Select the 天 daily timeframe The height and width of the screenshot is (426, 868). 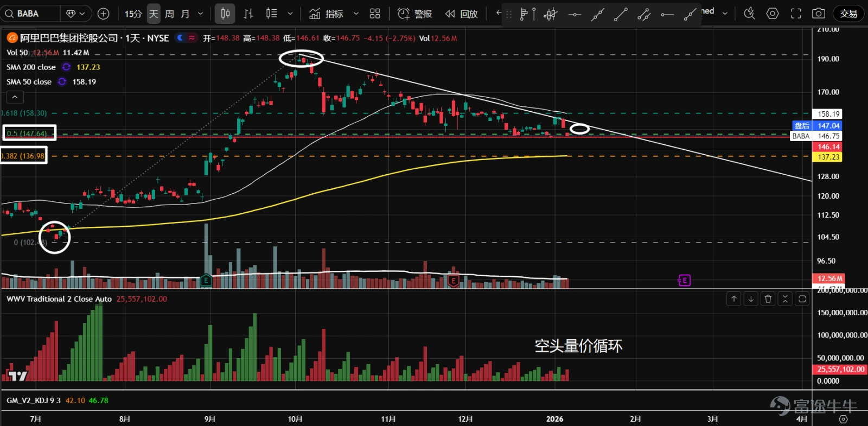coord(154,14)
